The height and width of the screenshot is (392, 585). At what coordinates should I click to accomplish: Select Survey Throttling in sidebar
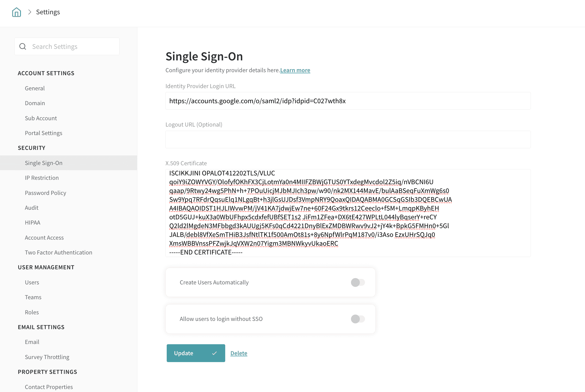click(x=47, y=357)
